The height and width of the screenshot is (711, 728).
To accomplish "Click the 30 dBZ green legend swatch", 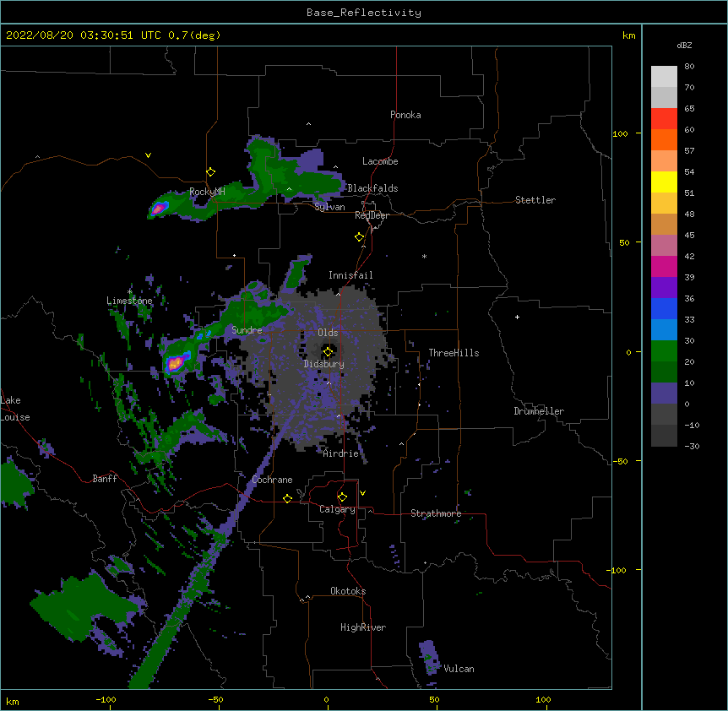I will click(664, 351).
